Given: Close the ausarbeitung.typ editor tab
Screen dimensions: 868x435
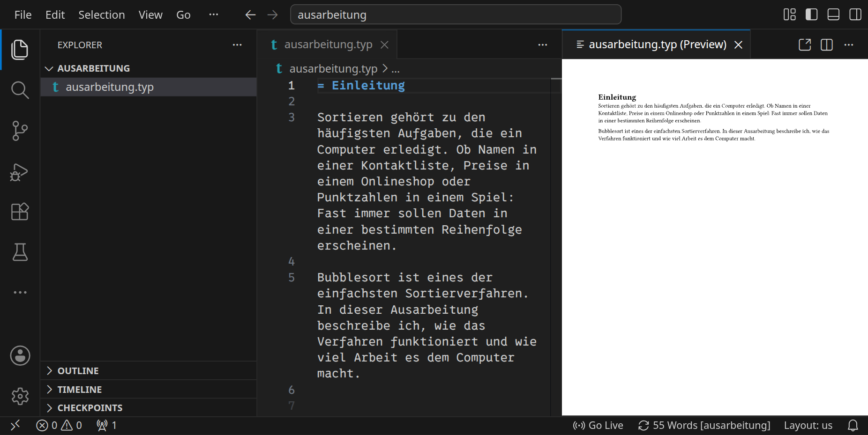Looking at the screenshot, I should pos(384,44).
